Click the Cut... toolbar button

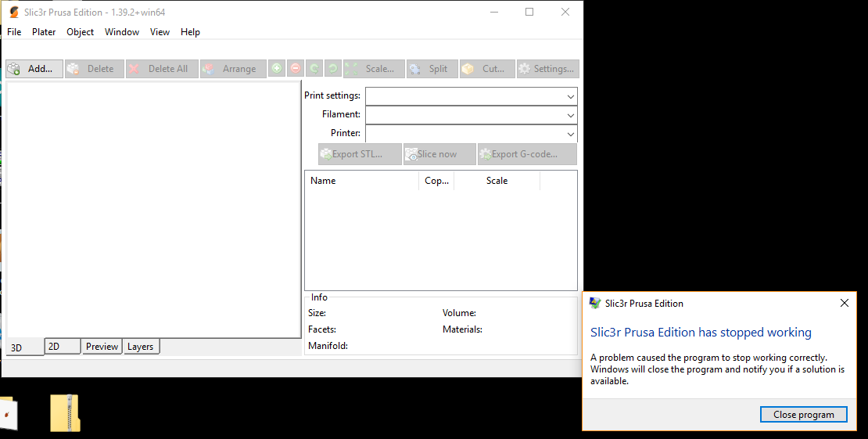click(487, 69)
